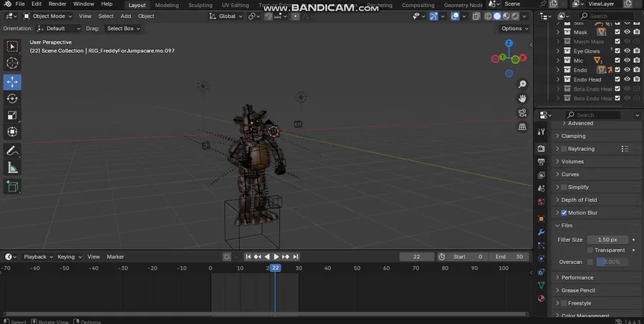This screenshot has width=644, height=324.
Task: Select the Transform tool
Action: tap(12, 132)
